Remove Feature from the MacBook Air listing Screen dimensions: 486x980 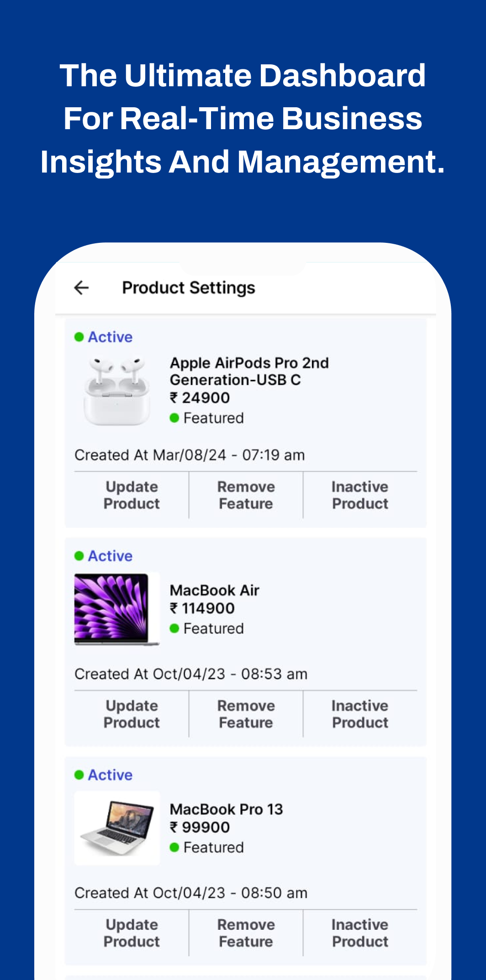coord(245,714)
